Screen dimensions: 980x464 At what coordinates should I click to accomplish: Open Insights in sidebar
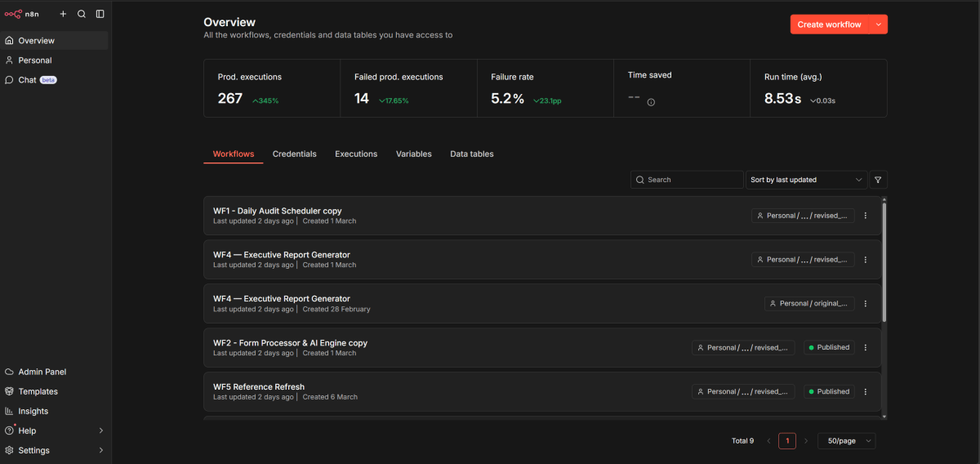(x=55, y=411)
